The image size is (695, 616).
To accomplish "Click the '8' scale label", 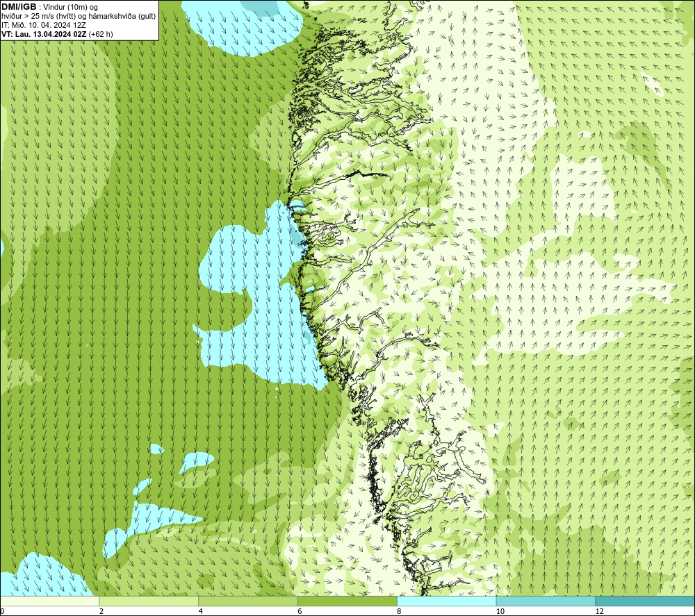I will [400, 611].
